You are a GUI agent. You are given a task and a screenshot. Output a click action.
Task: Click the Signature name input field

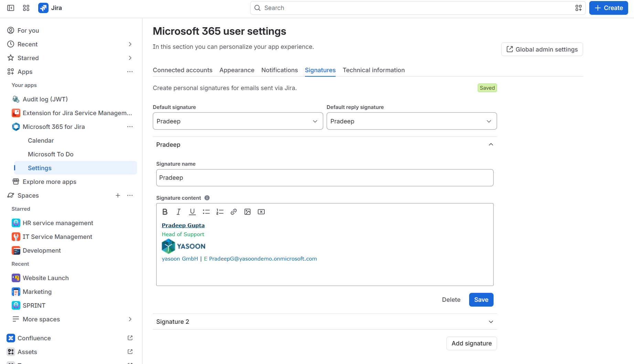tap(325, 178)
